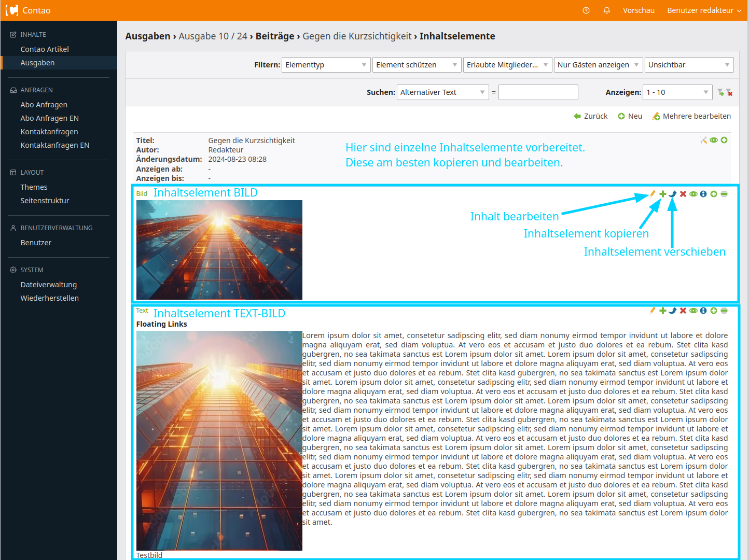Open the notifications bell icon
This screenshot has width=749, height=560.
pos(607,10)
